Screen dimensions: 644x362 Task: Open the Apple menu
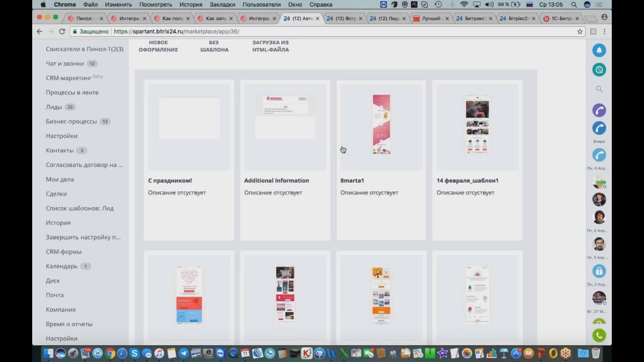(43, 5)
